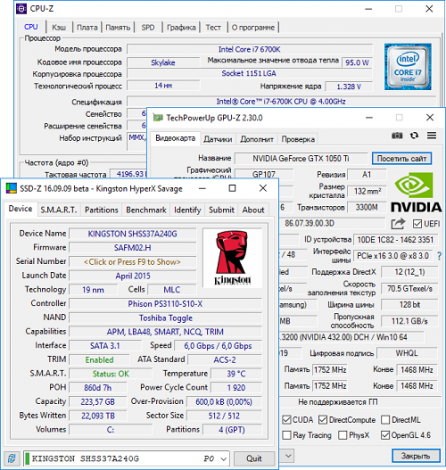
Task: Toggle DirectML checkbox
Action: click(x=385, y=420)
